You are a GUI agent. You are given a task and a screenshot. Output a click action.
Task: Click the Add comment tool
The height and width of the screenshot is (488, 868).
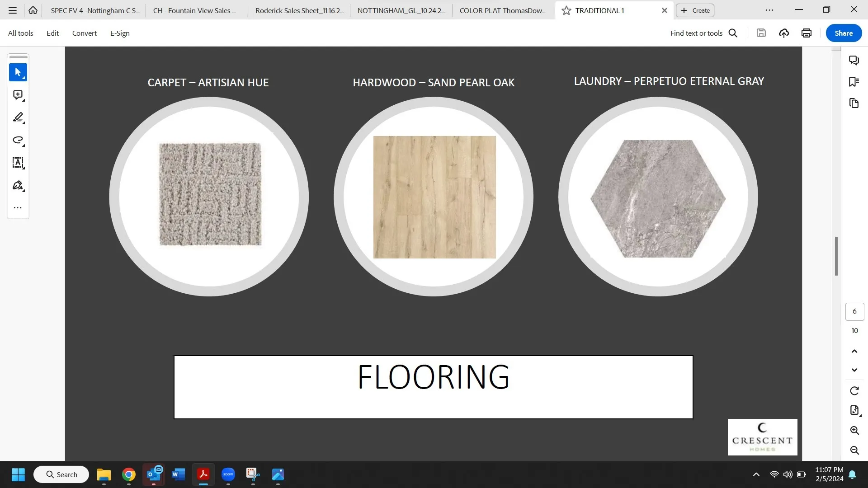[x=18, y=95]
